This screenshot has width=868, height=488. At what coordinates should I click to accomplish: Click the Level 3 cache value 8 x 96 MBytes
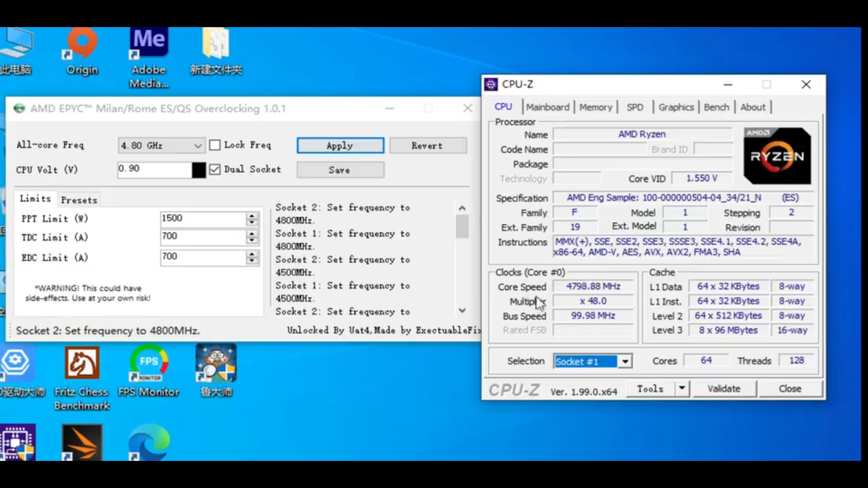point(728,330)
